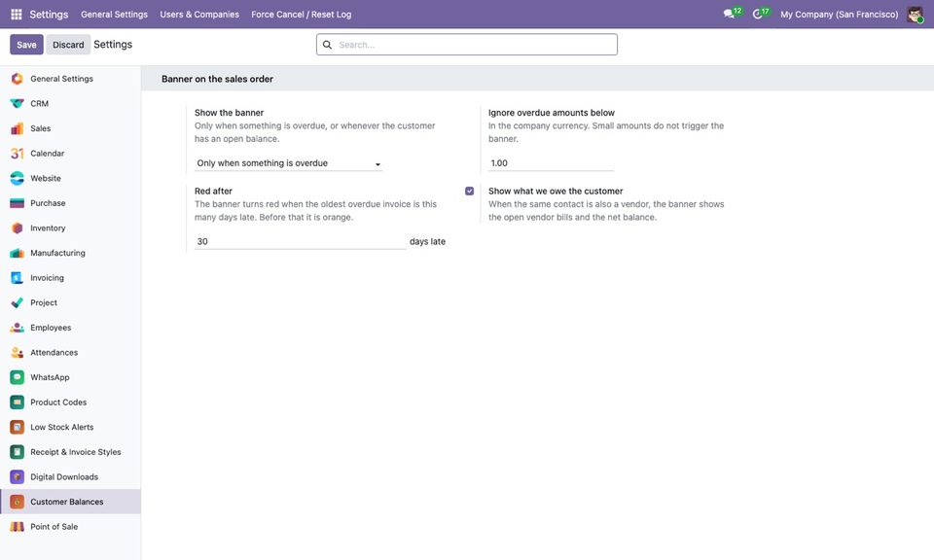Edit the Red after days late field
The height and width of the screenshot is (560, 934).
[301, 242]
